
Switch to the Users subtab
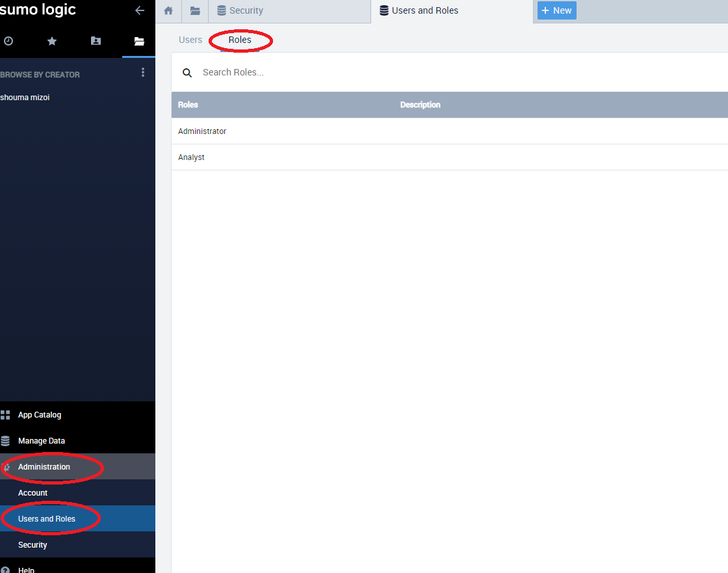(x=190, y=40)
